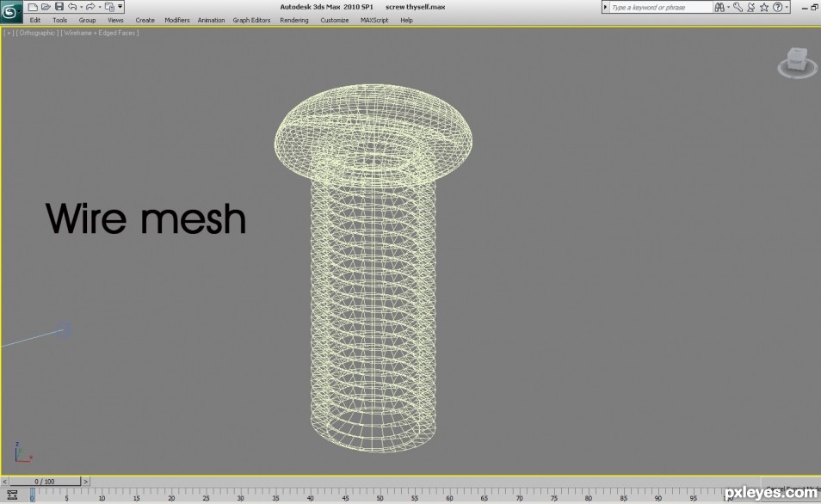Open the 3ds Max application menu logo
The height and width of the screenshot is (504, 821).
(10, 11)
